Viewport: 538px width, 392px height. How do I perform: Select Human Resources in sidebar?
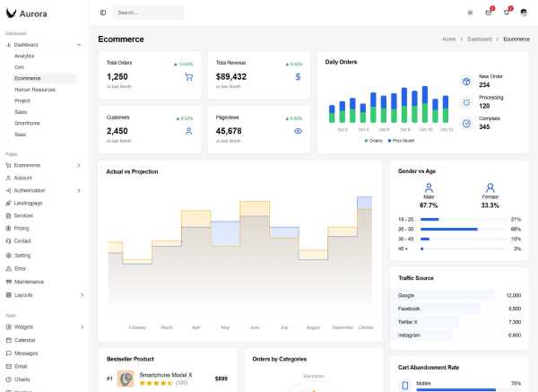point(35,90)
